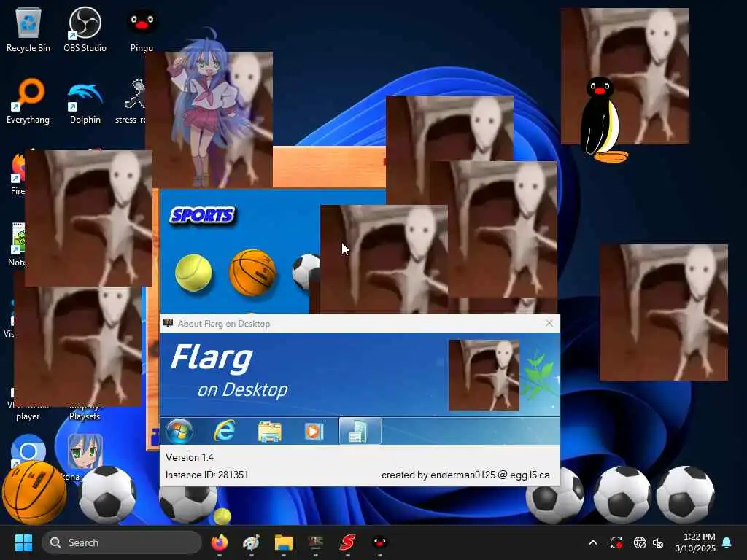747x560 pixels.
Task: Click the SPORTS logo in the blue window
Action: click(x=203, y=215)
